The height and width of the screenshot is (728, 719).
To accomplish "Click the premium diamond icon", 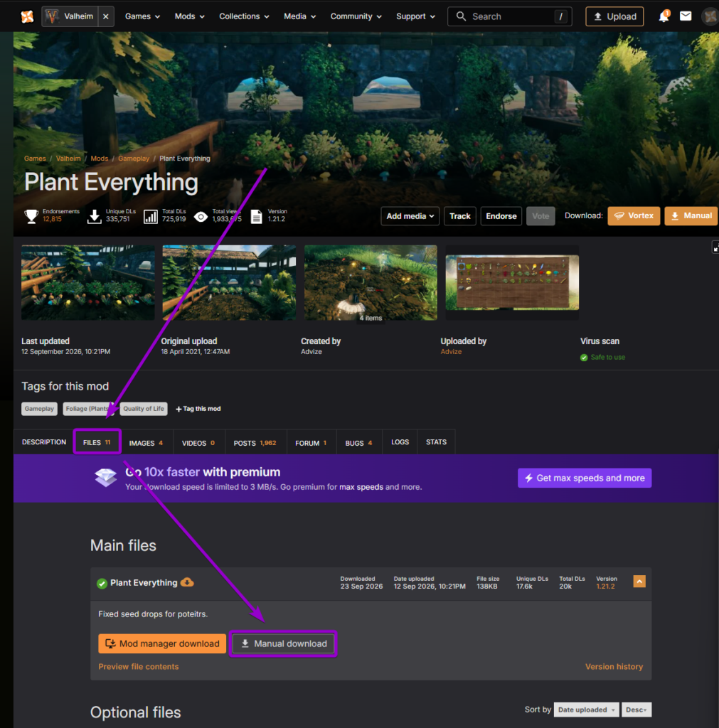I will tap(106, 477).
